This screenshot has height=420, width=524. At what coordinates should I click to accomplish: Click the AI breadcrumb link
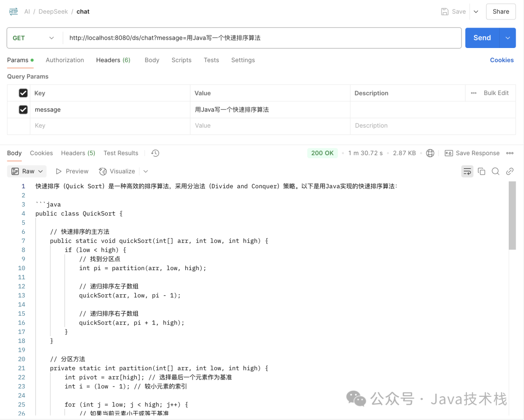click(27, 12)
